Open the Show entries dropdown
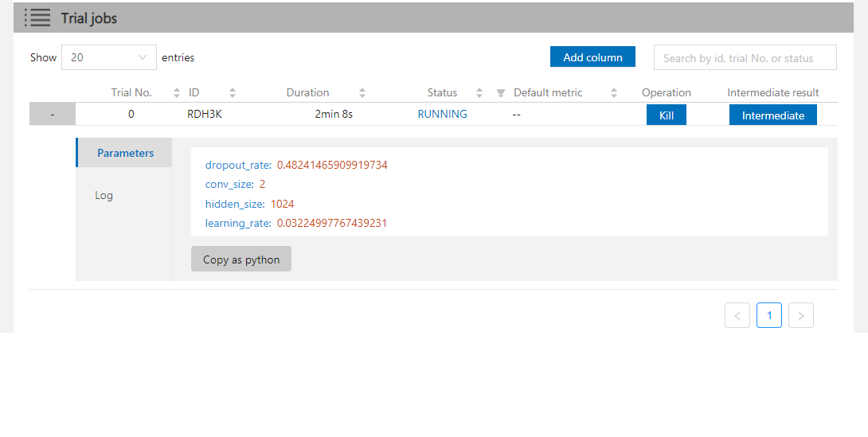 tap(109, 57)
